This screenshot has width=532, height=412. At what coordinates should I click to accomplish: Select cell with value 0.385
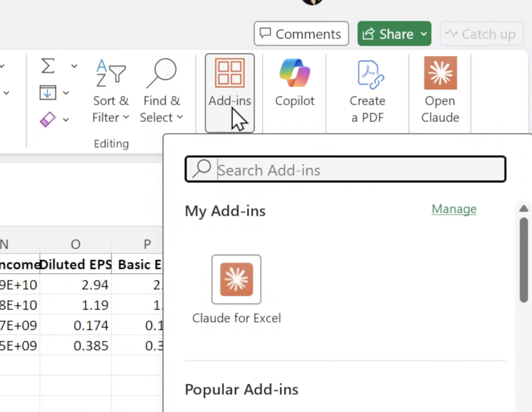click(x=76, y=345)
